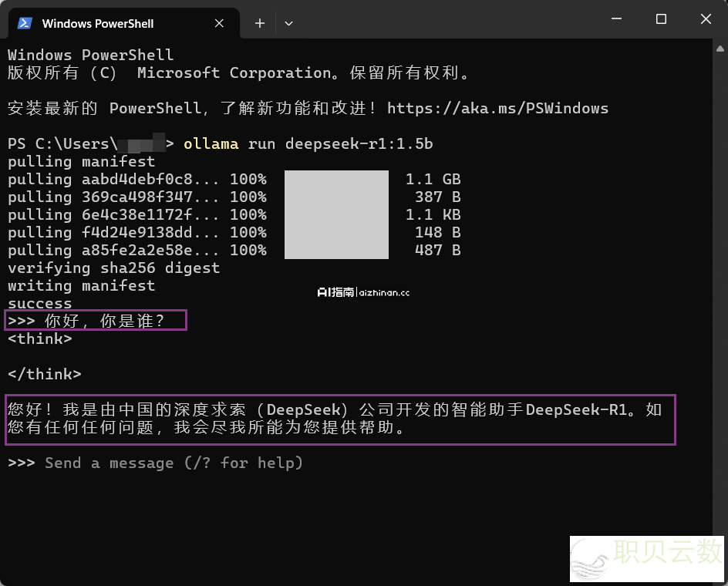This screenshot has height=586, width=728.
Task: Minimize the terminal window
Action: (617, 19)
